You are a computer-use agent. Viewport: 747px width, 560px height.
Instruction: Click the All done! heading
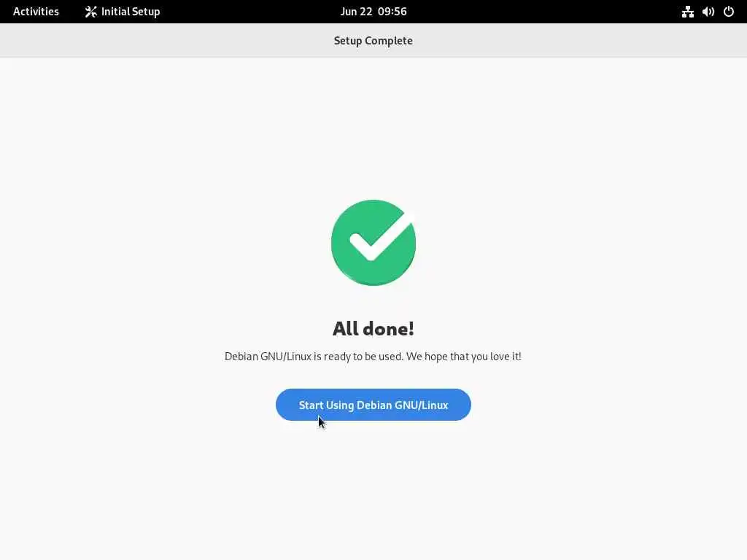[x=373, y=329]
